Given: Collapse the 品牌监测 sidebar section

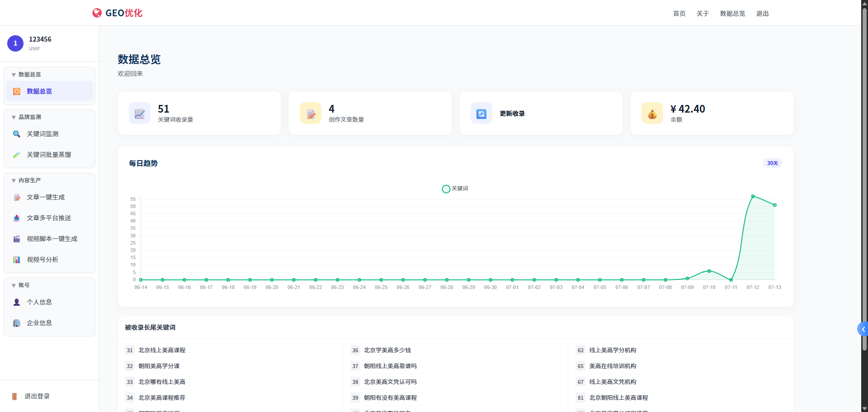Looking at the screenshot, I should pos(26,117).
